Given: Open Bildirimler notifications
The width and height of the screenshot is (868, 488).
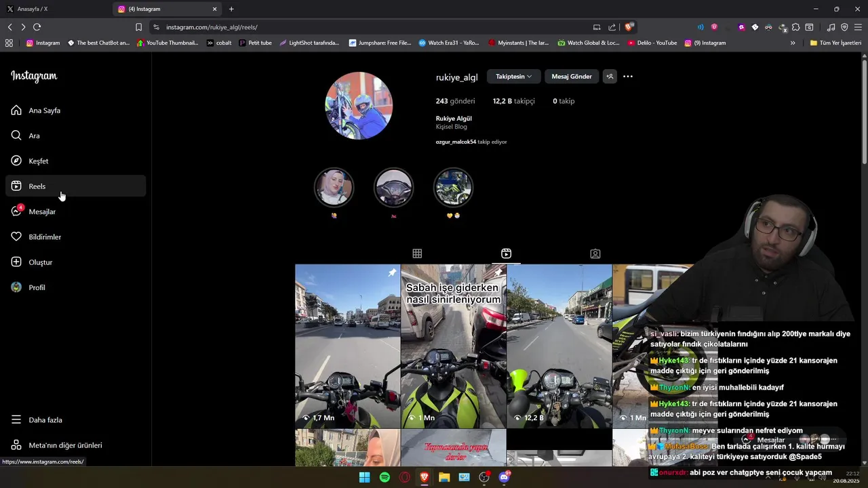Looking at the screenshot, I should (75, 237).
